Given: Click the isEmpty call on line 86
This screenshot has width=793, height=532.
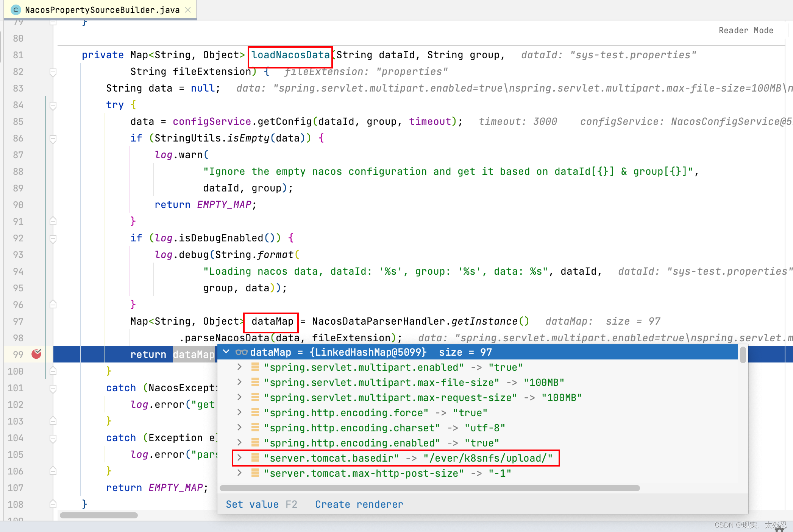Looking at the screenshot, I should [x=248, y=138].
